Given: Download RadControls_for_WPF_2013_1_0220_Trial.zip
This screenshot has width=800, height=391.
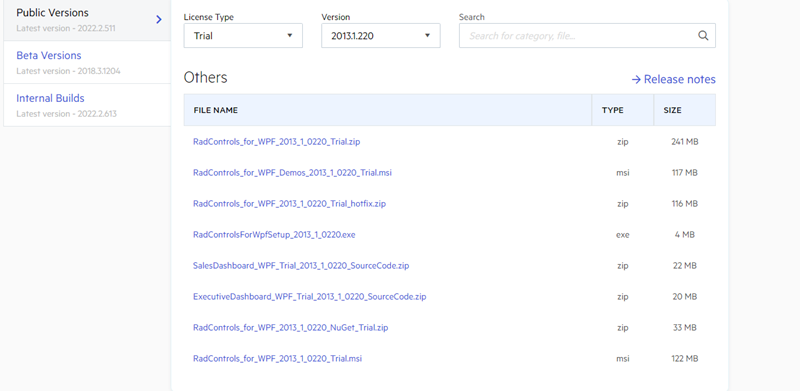Looking at the screenshot, I should coord(277,142).
